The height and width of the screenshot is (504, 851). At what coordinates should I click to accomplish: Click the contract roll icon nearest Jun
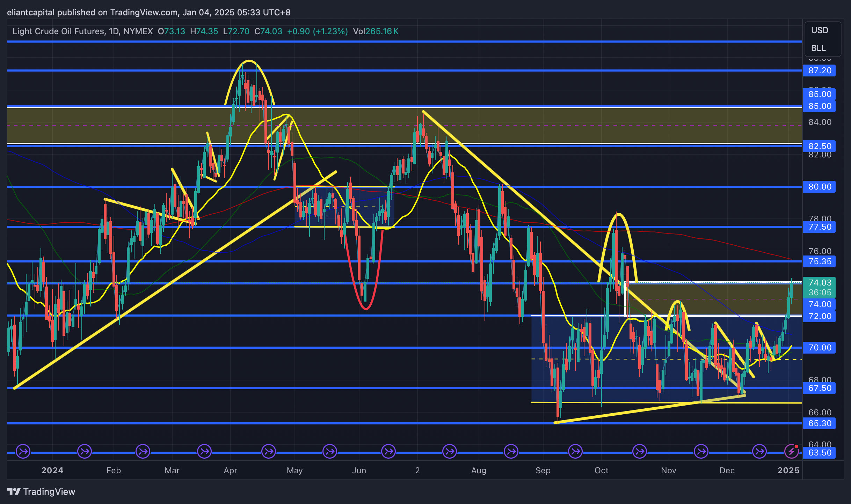click(330, 451)
